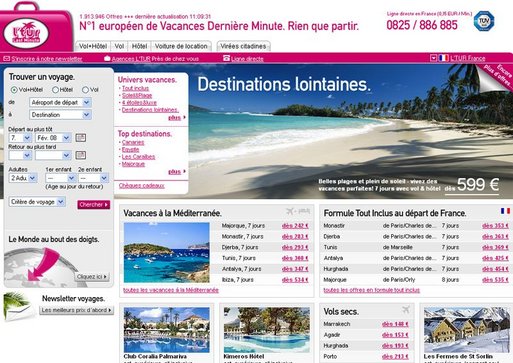Open the Majorque top destination link
513x363 pixels.
click(x=133, y=164)
